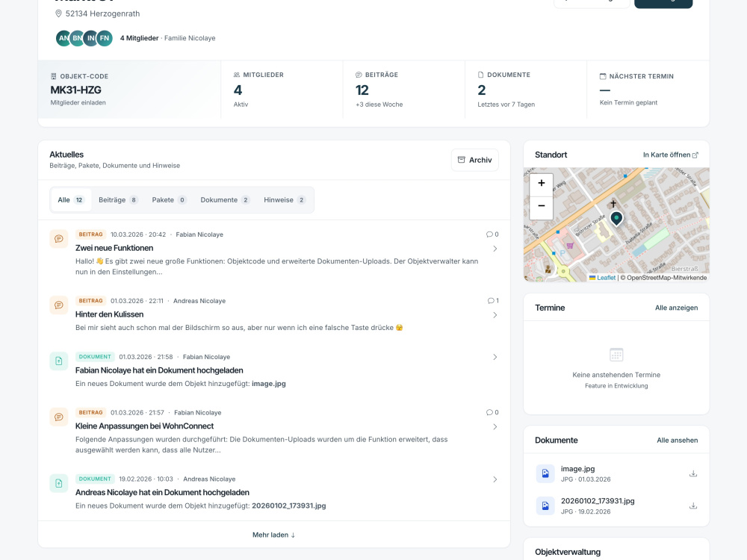Click the Objektverwaltung heading

coord(568,552)
